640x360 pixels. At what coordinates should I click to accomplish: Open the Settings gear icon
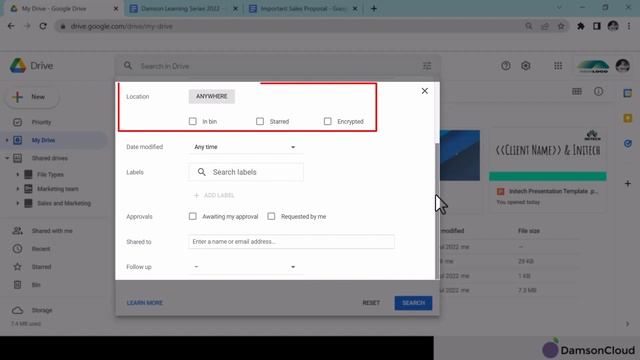(x=526, y=66)
